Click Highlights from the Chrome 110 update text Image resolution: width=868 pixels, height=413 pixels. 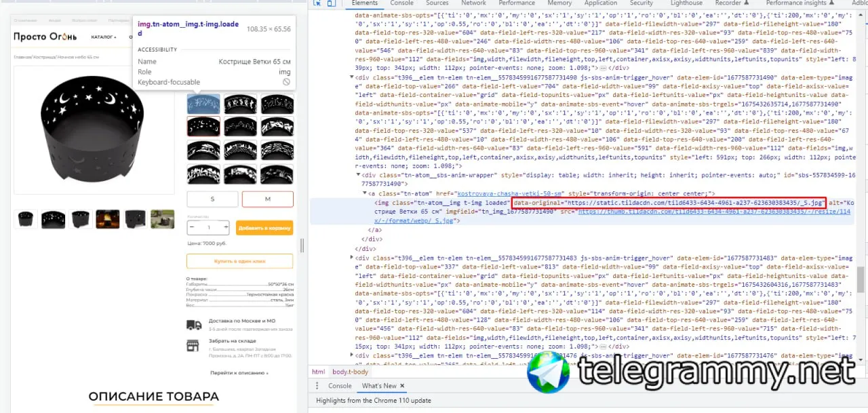(374, 400)
